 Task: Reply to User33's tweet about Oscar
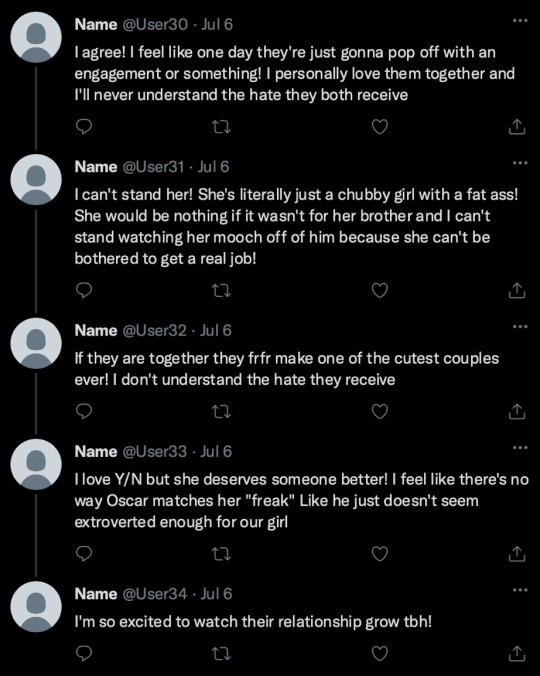tap(84, 554)
